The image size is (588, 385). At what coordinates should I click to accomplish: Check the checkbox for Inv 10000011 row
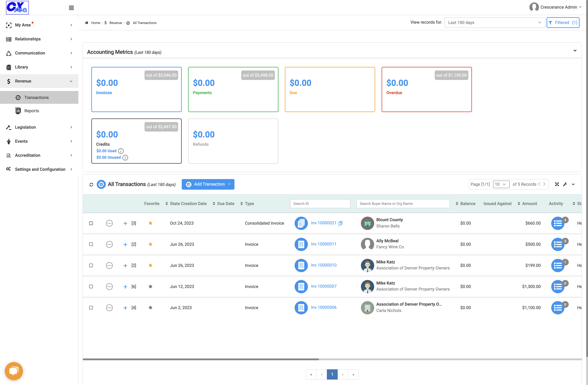point(91,244)
